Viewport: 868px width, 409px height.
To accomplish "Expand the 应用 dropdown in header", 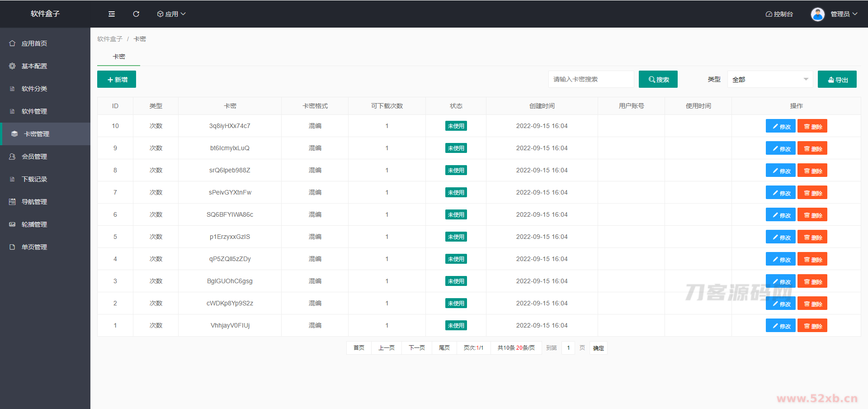I will click(171, 14).
